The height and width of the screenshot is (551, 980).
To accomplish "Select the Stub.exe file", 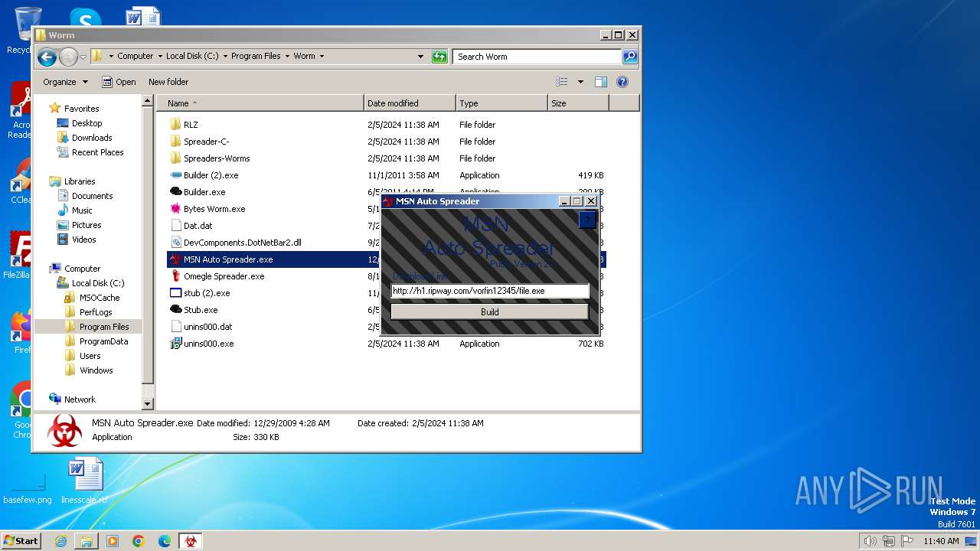I will tap(201, 310).
